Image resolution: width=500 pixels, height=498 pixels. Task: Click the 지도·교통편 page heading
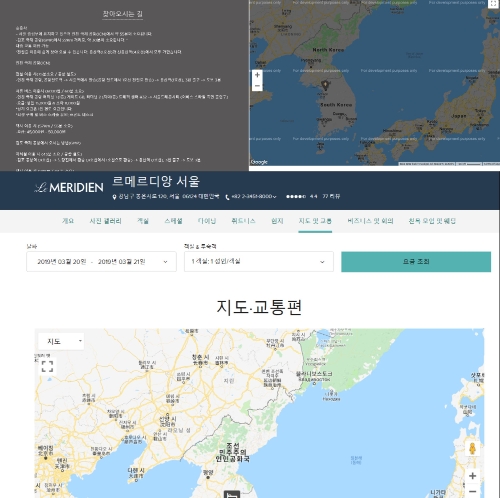pos(259,307)
